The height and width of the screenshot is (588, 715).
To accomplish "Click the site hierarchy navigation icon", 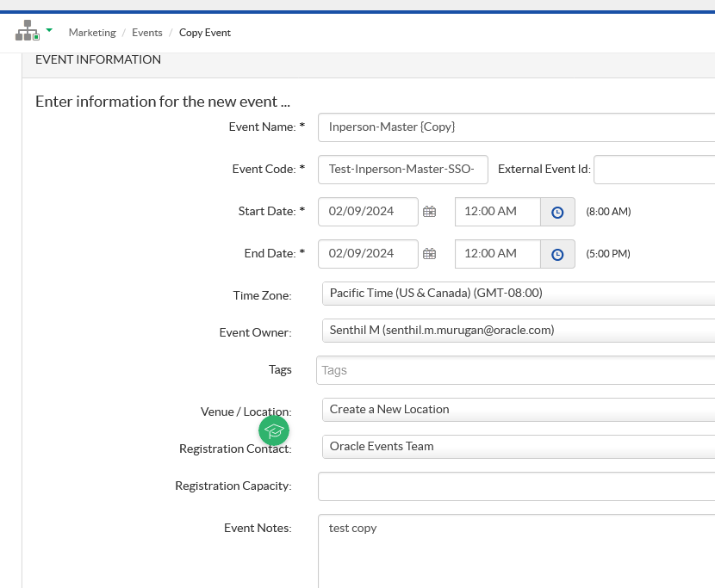I will tap(28, 31).
